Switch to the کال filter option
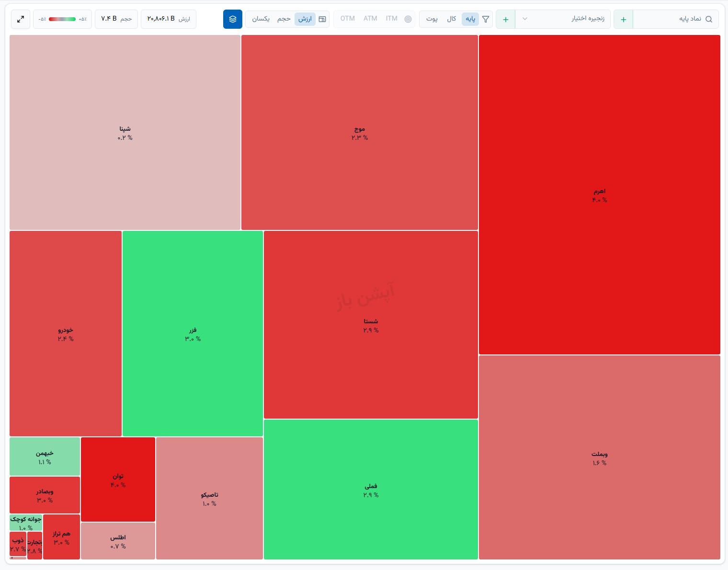The image size is (728, 570). point(452,19)
